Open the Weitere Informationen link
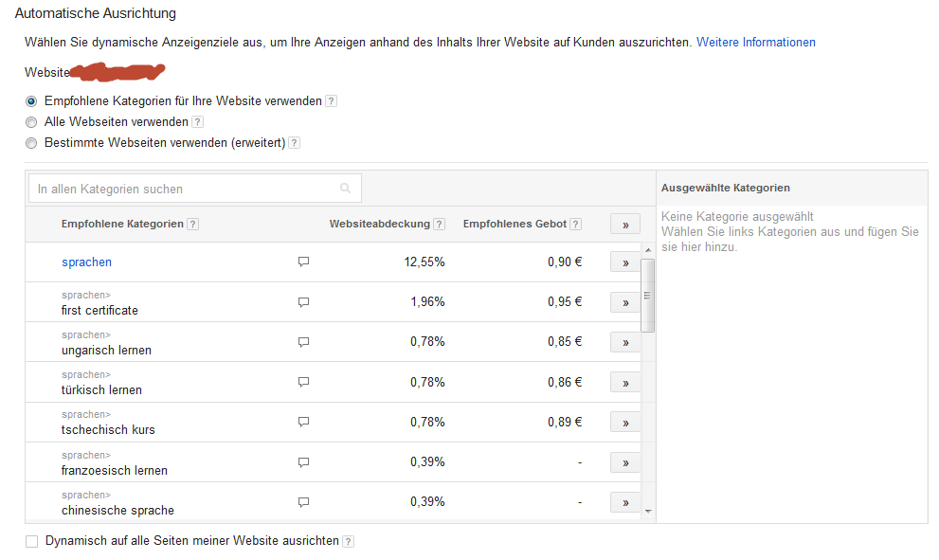 tap(755, 43)
